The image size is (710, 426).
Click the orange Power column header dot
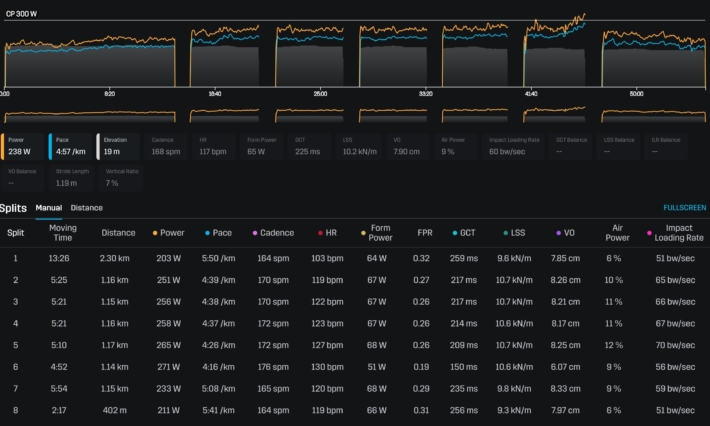point(155,233)
